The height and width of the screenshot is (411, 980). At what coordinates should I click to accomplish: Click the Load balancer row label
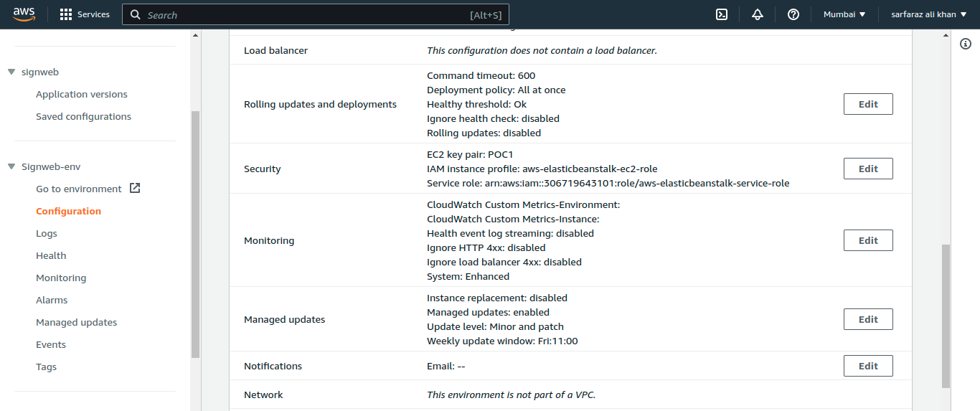[x=275, y=50]
